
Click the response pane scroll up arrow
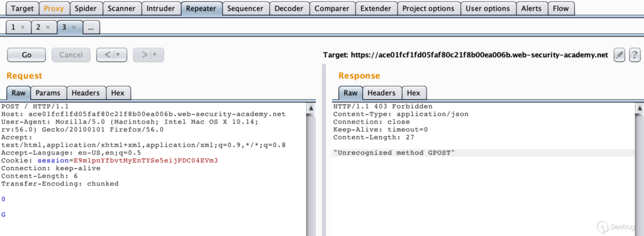640,109
